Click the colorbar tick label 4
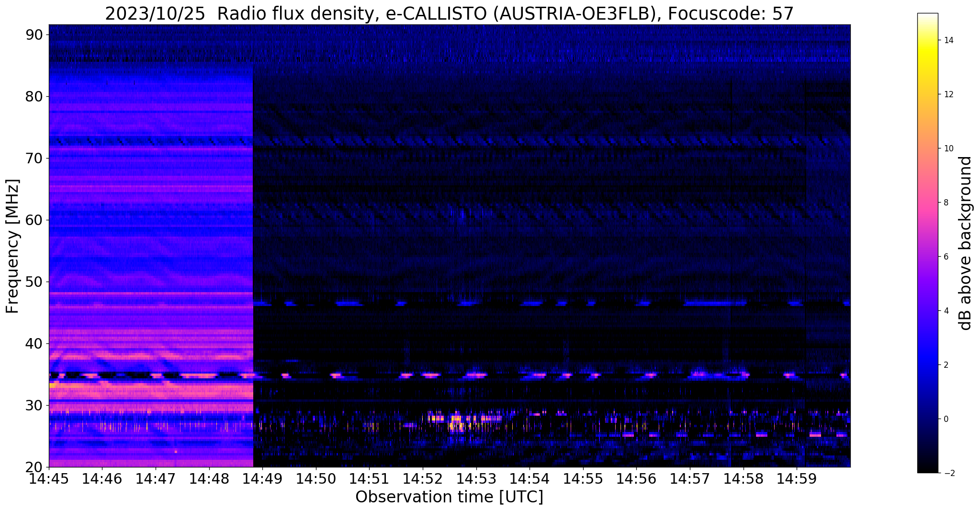The width and height of the screenshot is (980, 511). click(x=946, y=311)
